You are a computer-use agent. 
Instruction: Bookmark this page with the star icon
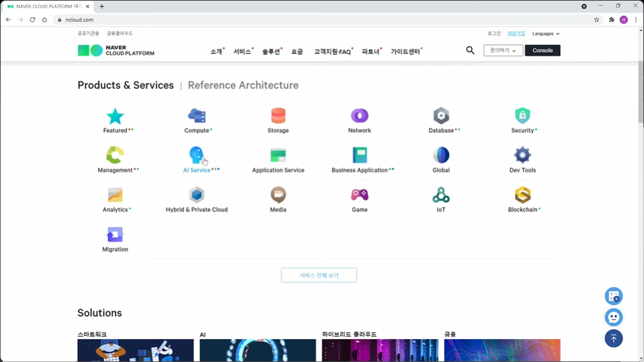[x=596, y=20]
